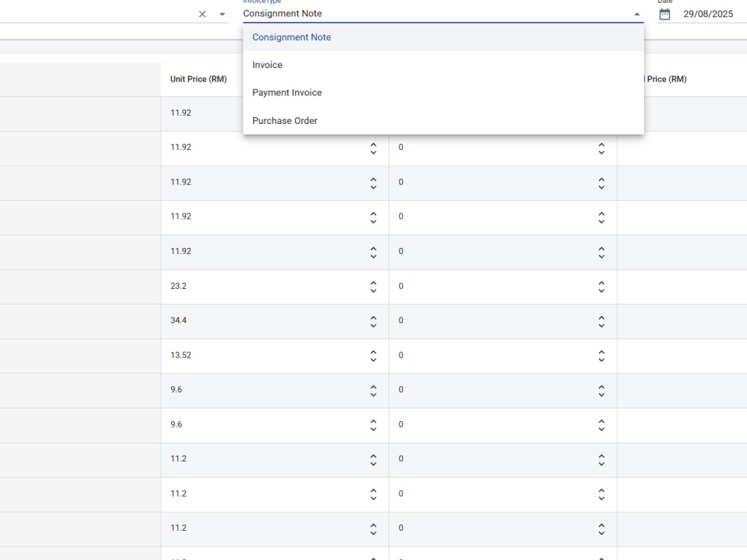Increase the unit price in the 34.4 row

373,317
